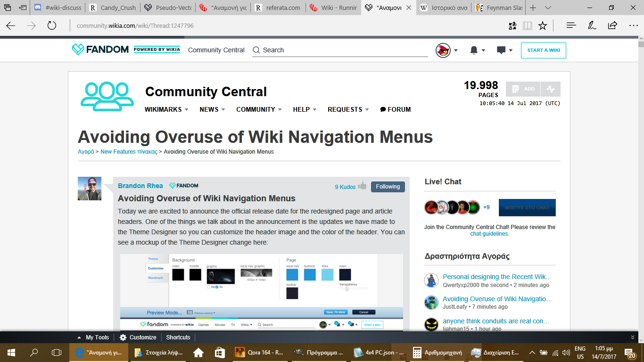Switch to referata.com tab
Screen dimensions: 644x362
click(278, 8)
